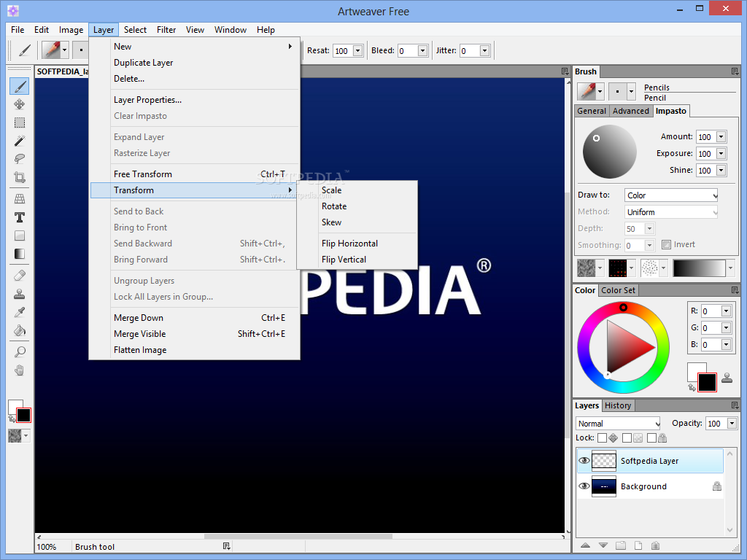The width and height of the screenshot is (747, 560).
Task: Click Scale in Transform submenu
Action: click(x=332, y=190)
